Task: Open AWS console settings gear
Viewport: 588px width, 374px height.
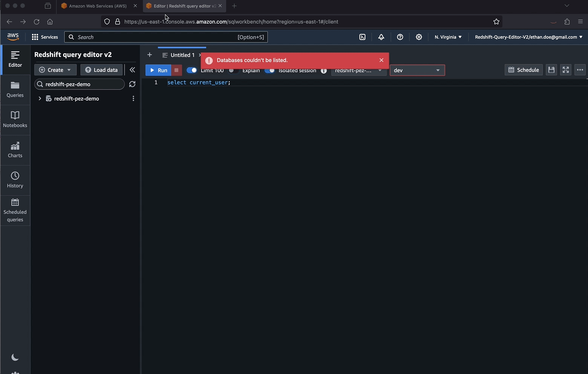Action: coord(419,37)
